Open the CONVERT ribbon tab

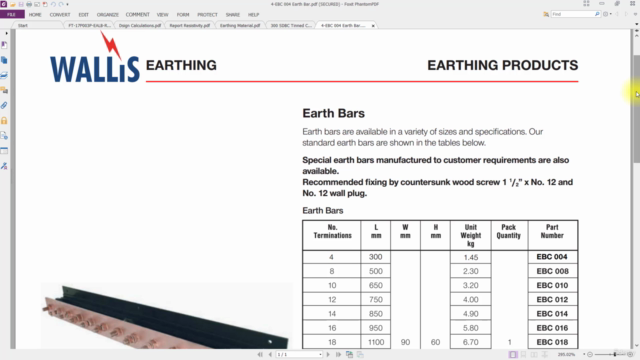pyautogui.click(x=60, y=15)
